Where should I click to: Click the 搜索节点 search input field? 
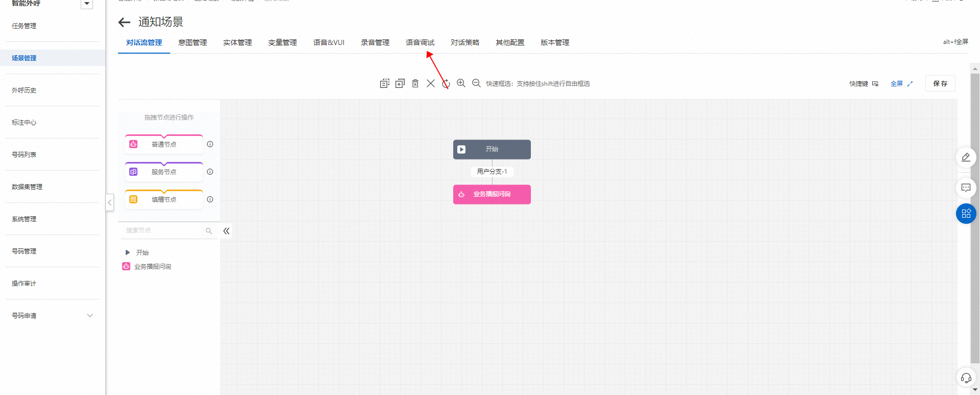coord(169,230)
